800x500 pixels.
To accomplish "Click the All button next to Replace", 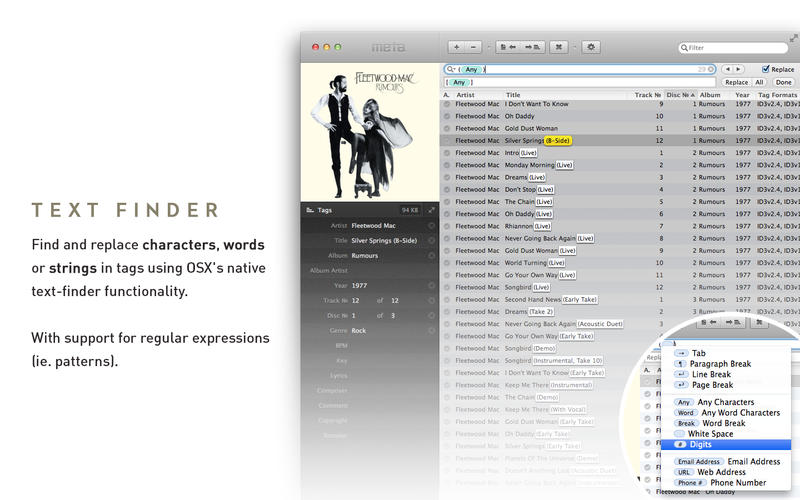I will 759,82.
